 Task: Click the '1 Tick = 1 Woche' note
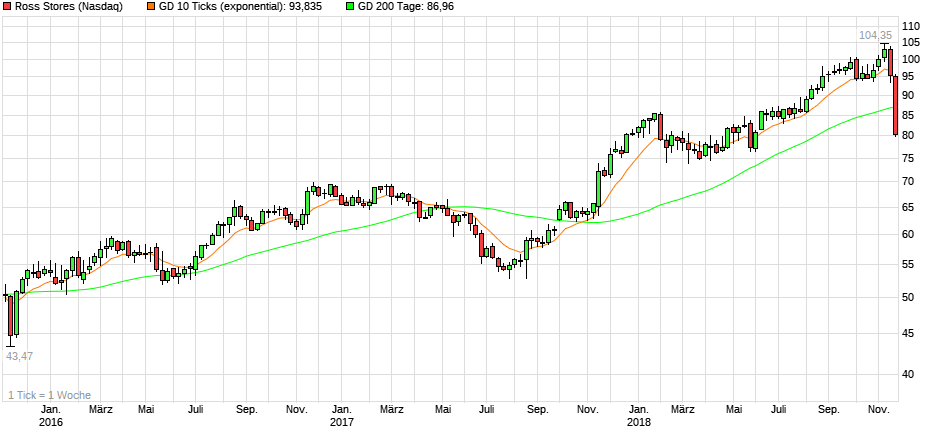coord(48,395)
